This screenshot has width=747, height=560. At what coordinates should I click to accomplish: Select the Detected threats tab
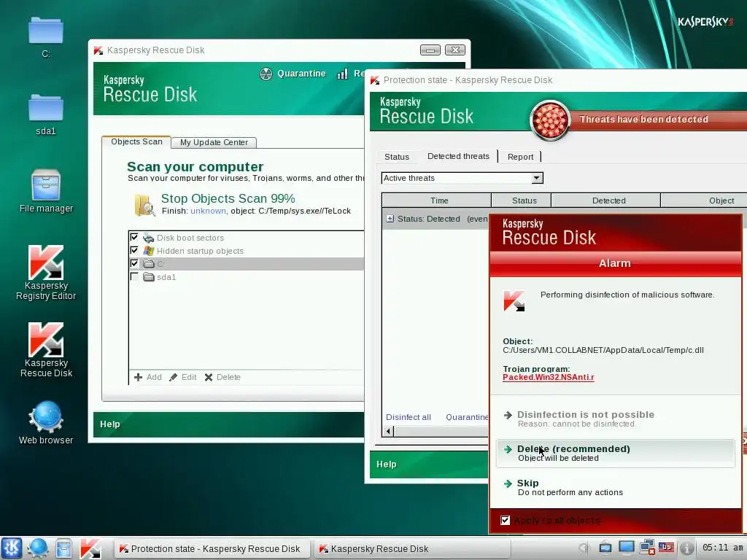pyautogui.click(x=458, y=156)
